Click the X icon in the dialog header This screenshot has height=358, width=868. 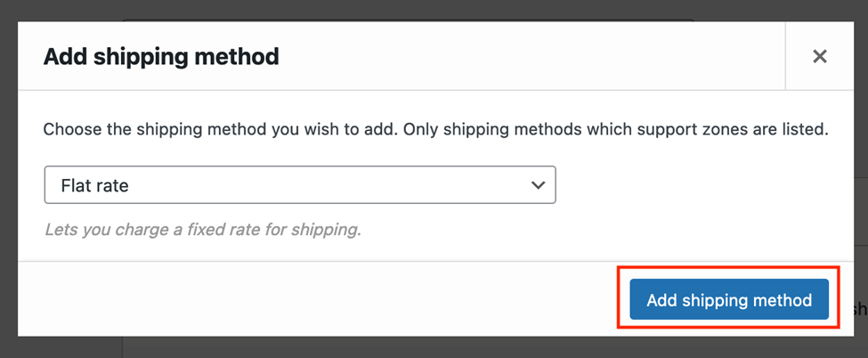coord(819,56)
